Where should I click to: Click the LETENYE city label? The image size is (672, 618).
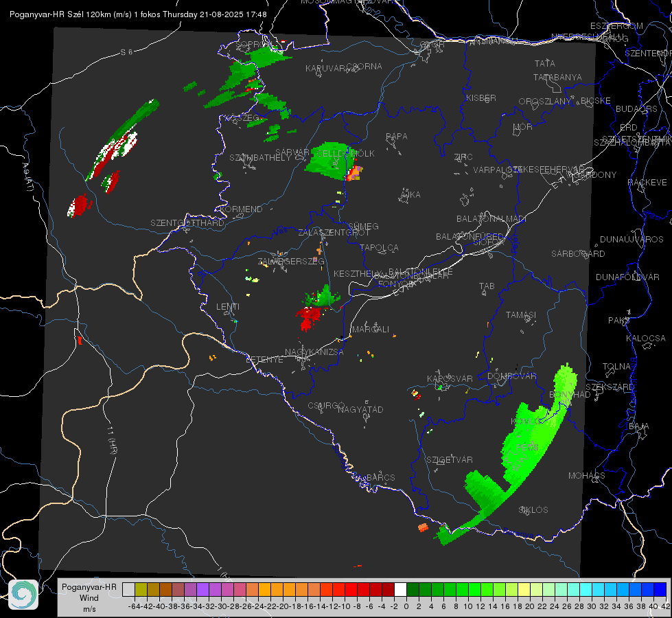click(264, 359)
